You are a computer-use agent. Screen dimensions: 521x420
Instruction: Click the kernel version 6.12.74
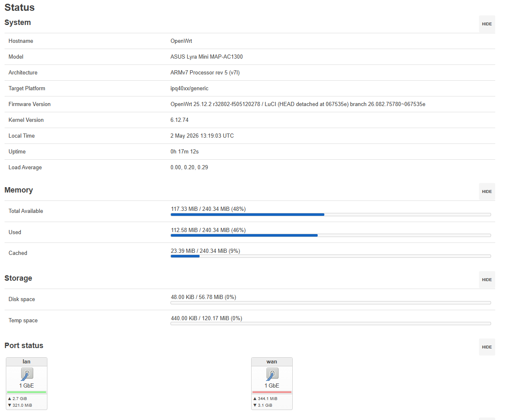click(x=180, y=120)
